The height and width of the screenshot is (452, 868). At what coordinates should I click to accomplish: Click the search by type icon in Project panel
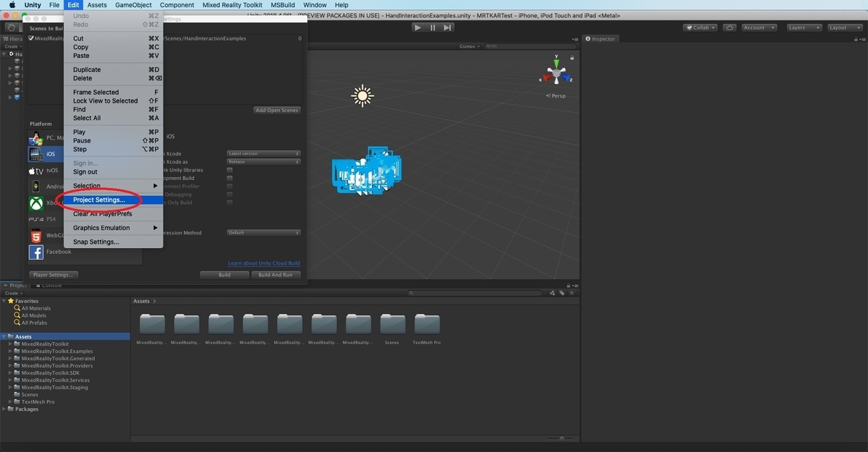553,293
